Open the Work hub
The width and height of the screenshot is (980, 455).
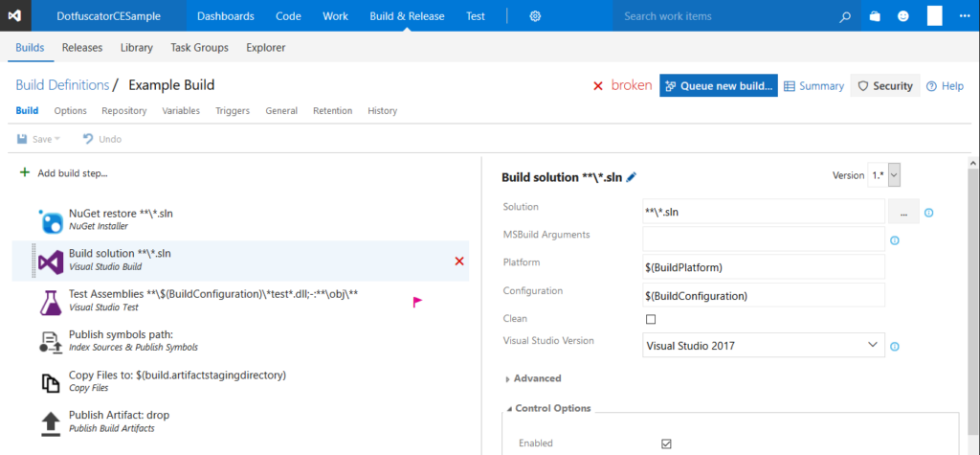336,16
